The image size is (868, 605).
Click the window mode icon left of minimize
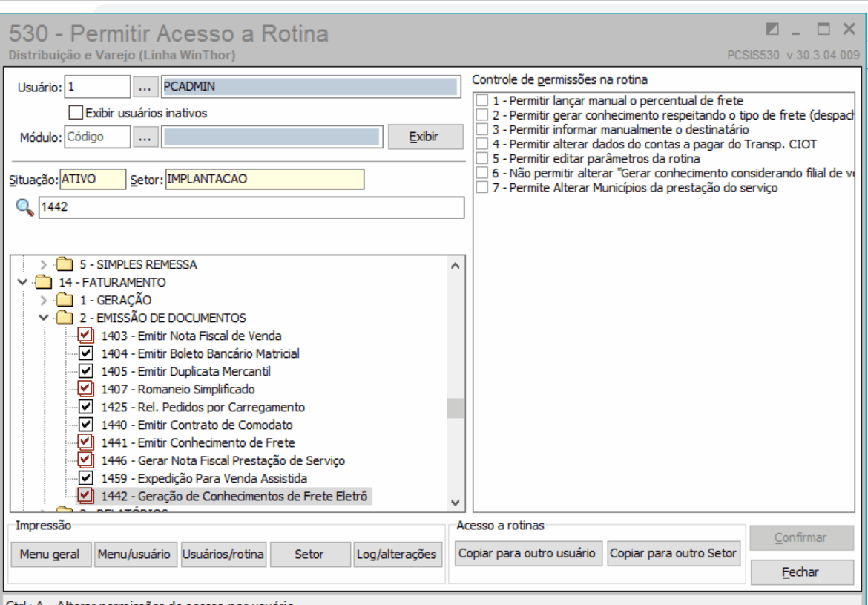[x=772, y=29]
